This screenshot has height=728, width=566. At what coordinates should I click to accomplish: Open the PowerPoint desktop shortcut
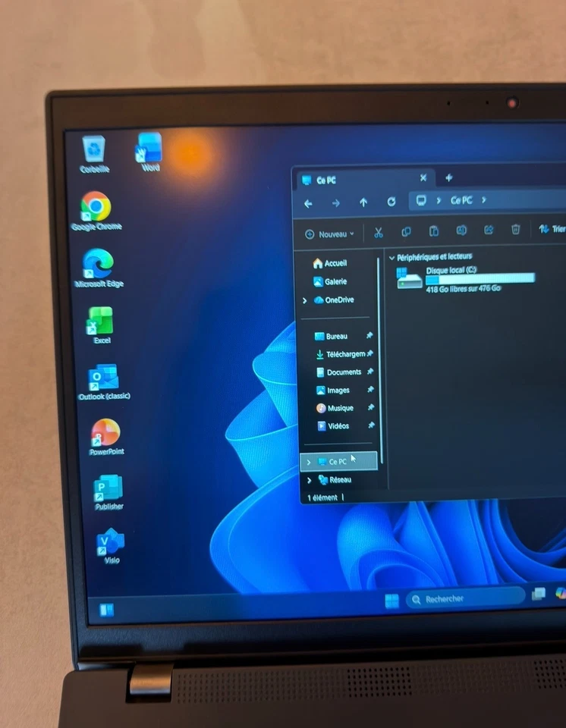coord(106,437)
